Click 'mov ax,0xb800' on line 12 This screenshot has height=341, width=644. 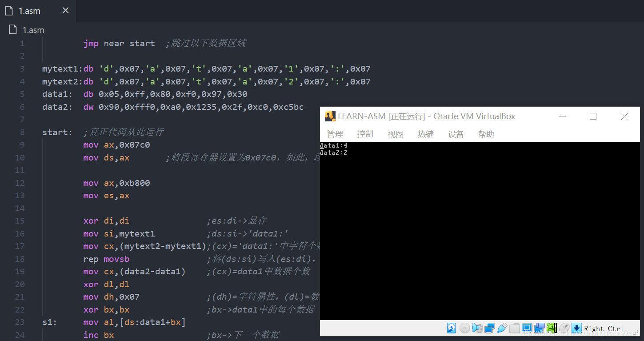point(116,183)
